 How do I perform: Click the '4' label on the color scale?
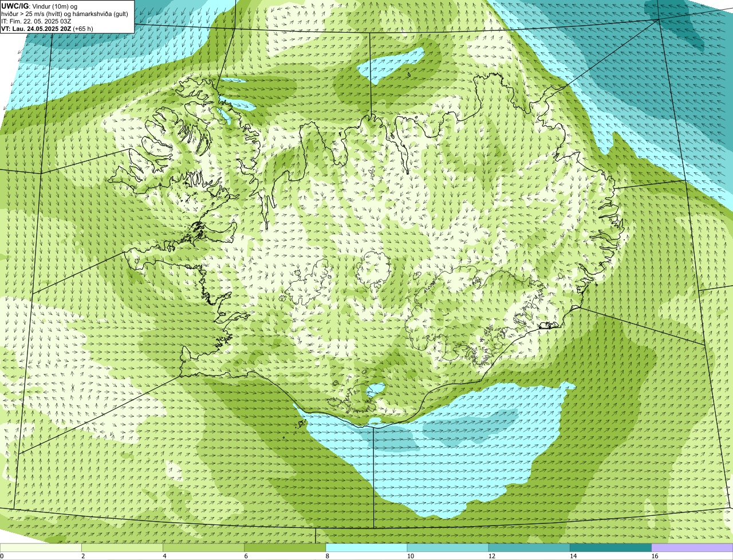(x=164, y=556)
